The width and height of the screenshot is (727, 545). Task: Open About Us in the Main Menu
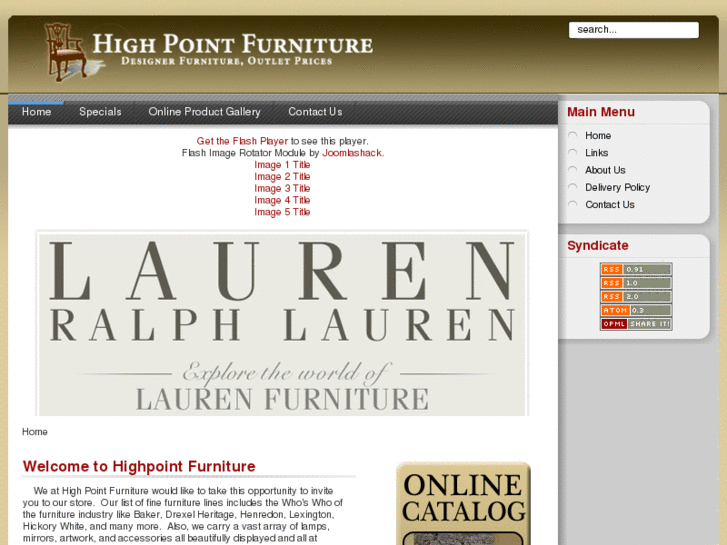click(605, 170)
